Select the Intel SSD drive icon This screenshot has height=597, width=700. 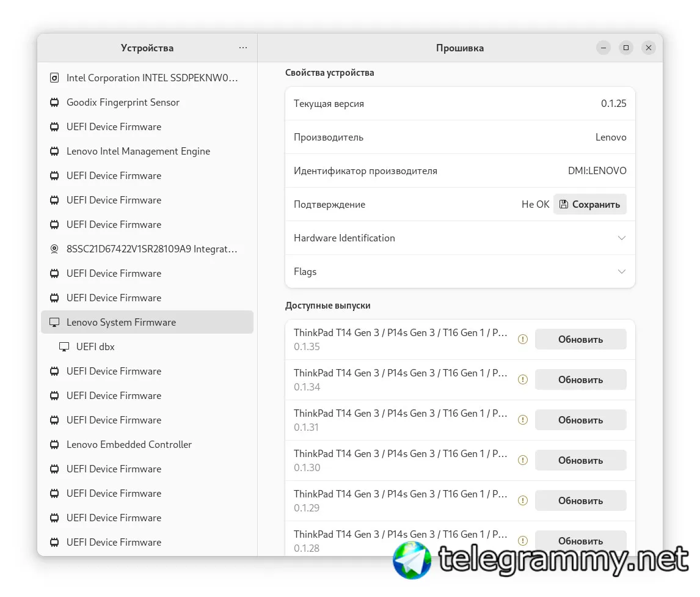tap(54, 78)
